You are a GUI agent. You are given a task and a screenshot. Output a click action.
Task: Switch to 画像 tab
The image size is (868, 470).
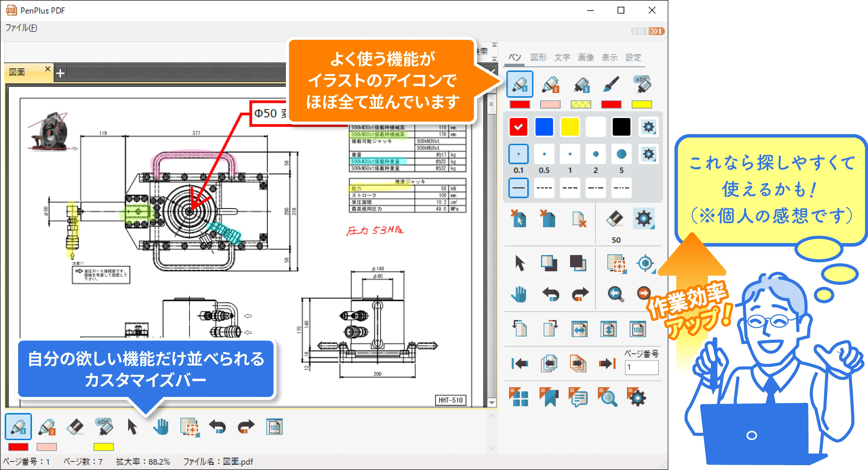(x=586, y=57)
